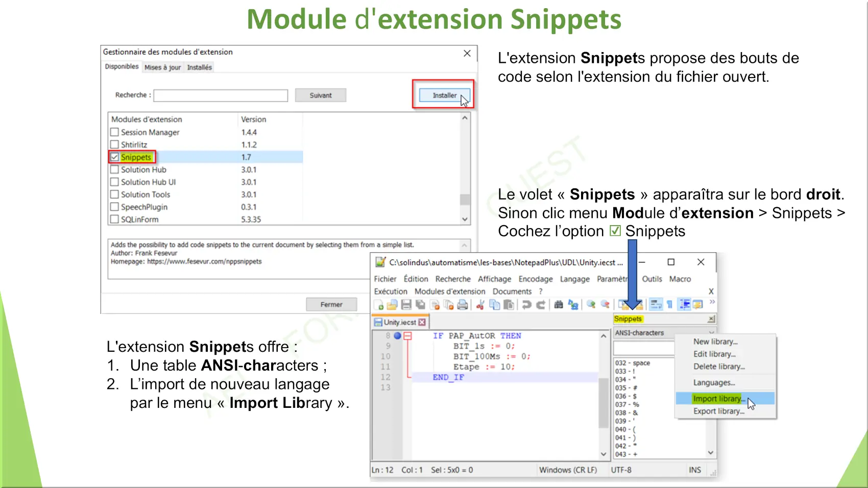Switch to the Installés tab
This screenshot has width=868, height=488.
199,67
